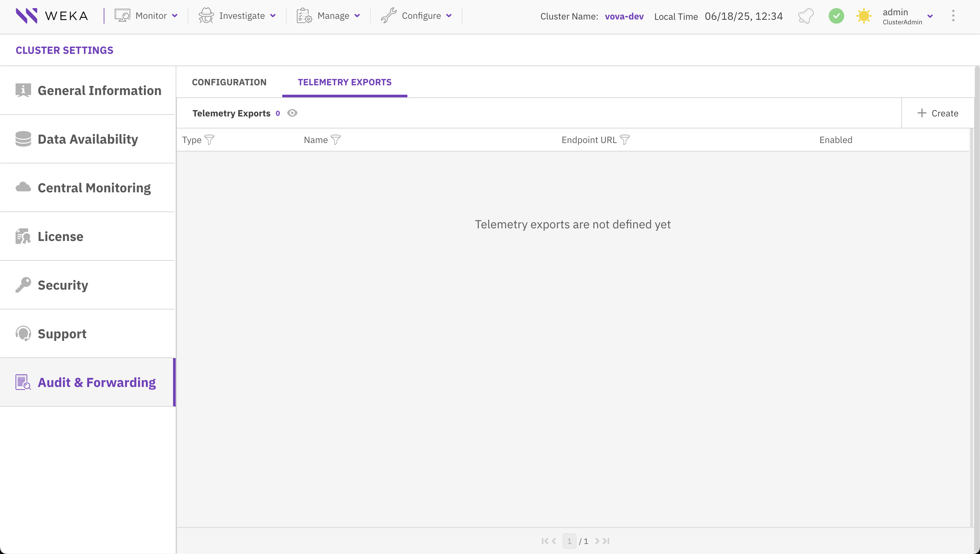Click the page number input field
The height and width of the screenshot is (554, 980).
point(569,541)
